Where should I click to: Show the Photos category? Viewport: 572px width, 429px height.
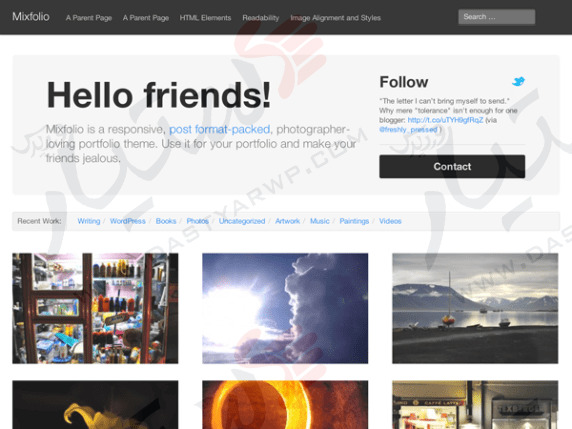[197, 221]
